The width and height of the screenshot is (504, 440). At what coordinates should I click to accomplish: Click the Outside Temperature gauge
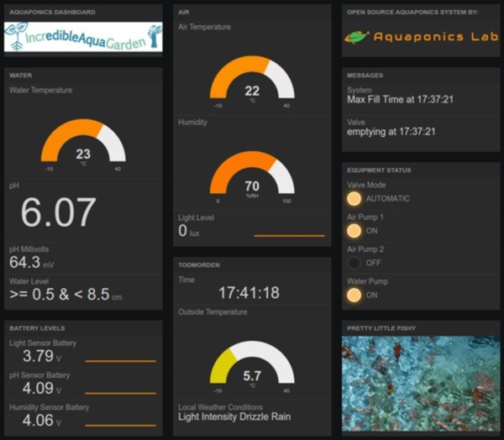(252, 364)
